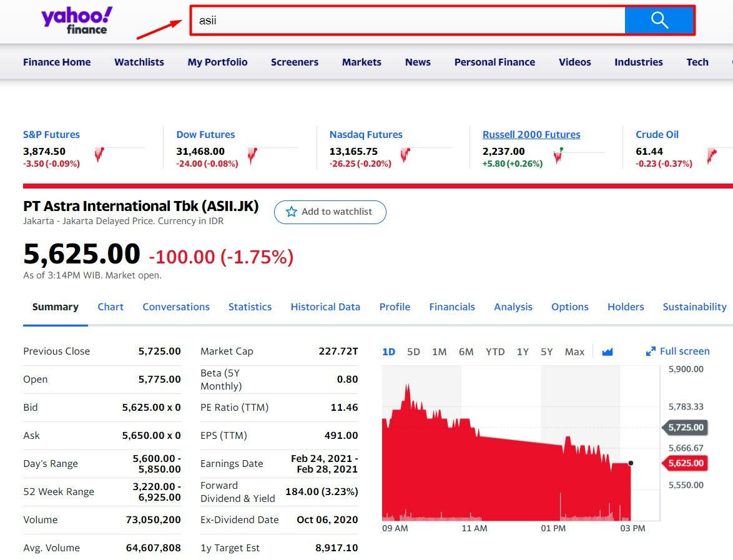
Task: Open the Yahoo Finance logo homepage
Action: tap(77, 21)
